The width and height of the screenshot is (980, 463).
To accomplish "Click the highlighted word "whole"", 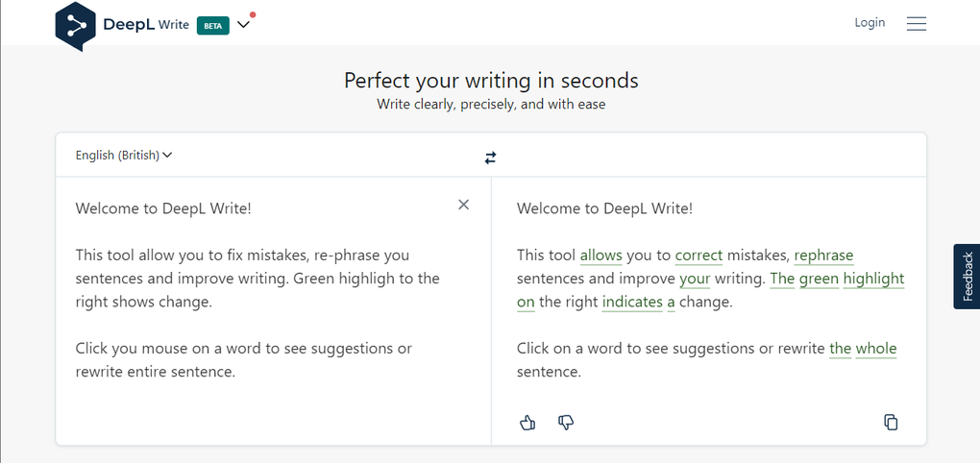I will click(876, 349).
